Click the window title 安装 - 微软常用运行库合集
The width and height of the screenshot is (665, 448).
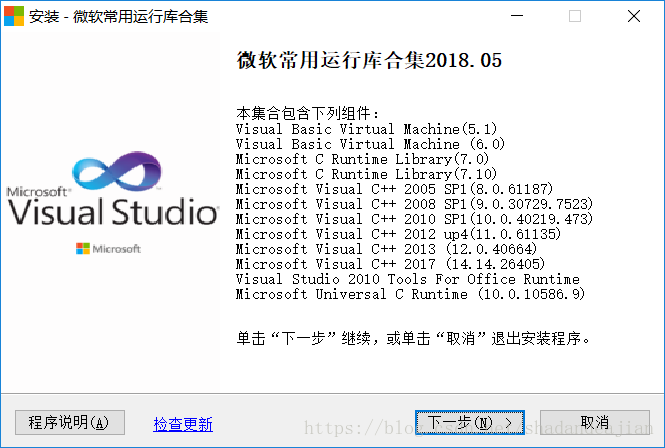(119, 17)
